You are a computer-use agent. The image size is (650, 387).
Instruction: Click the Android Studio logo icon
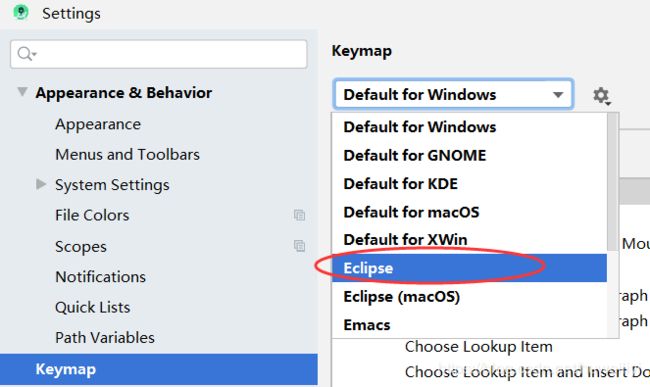[x=21, y=12]
